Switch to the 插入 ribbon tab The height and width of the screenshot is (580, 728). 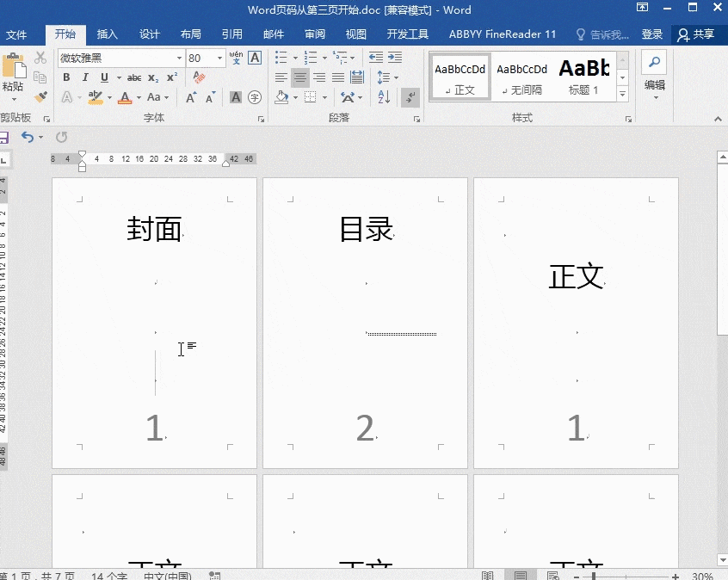pyautogui.click(x=107, y=34)
